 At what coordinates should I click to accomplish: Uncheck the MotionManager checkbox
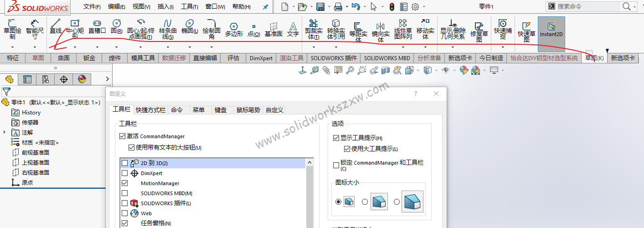[x=125, y=183]
